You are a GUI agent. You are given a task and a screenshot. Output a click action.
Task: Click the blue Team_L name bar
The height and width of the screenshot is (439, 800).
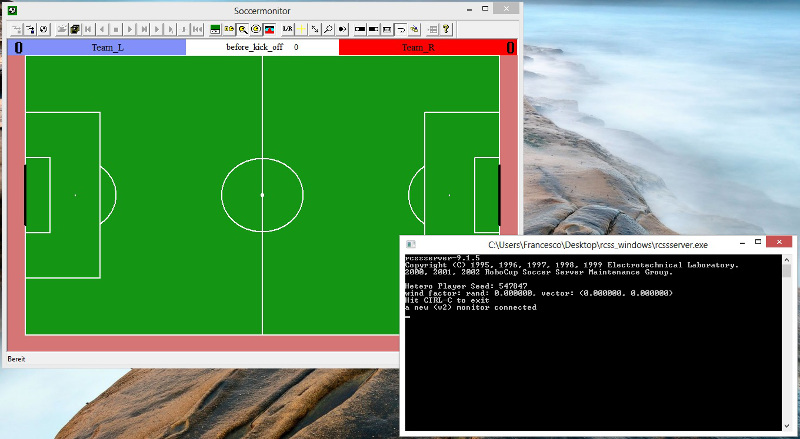pyautogui.click(x=107, y=47)
